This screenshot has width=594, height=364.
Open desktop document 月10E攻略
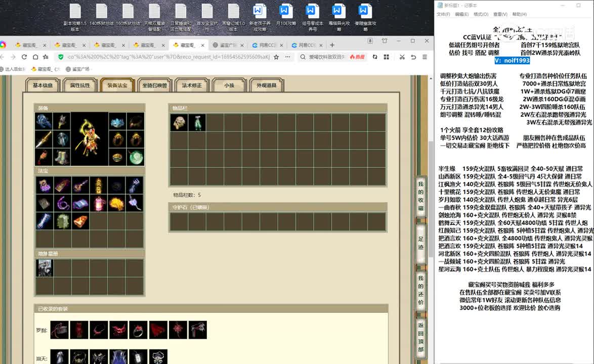(286, 15)
